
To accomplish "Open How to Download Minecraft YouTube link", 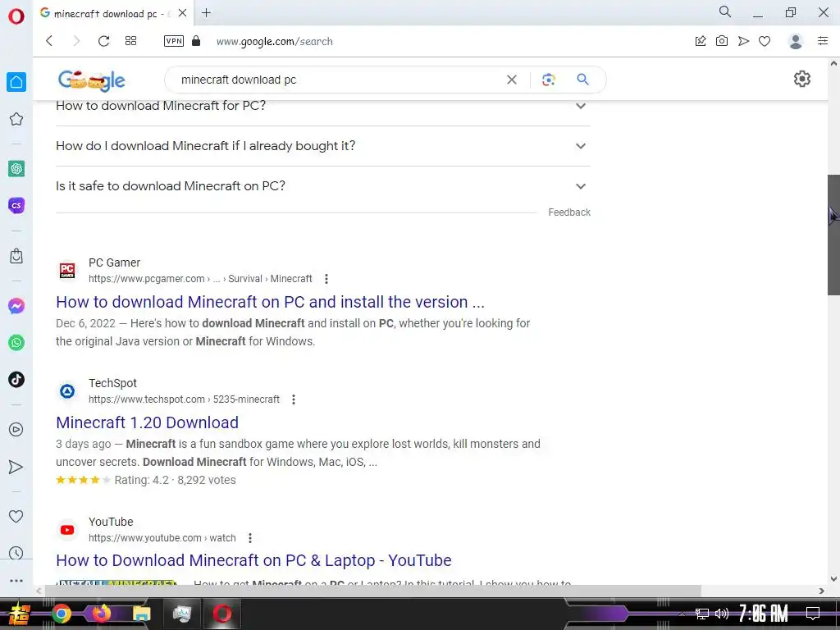I will click(253, 560).
